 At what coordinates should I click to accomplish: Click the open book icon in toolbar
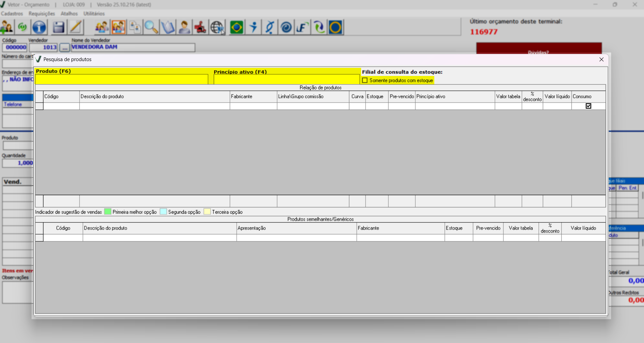point(168,27)
